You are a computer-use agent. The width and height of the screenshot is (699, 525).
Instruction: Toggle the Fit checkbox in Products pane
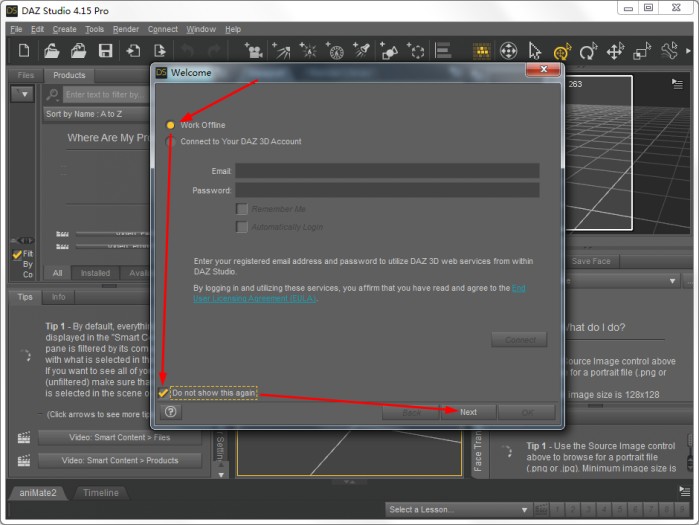[17, 254]
